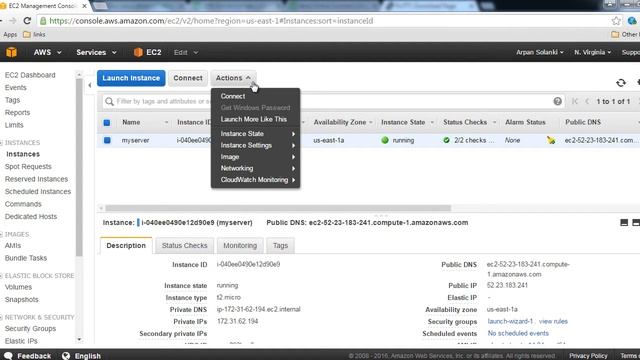The image size is (640, 360).
Task: Choose Launch More Like This
Action: [253, 119]
